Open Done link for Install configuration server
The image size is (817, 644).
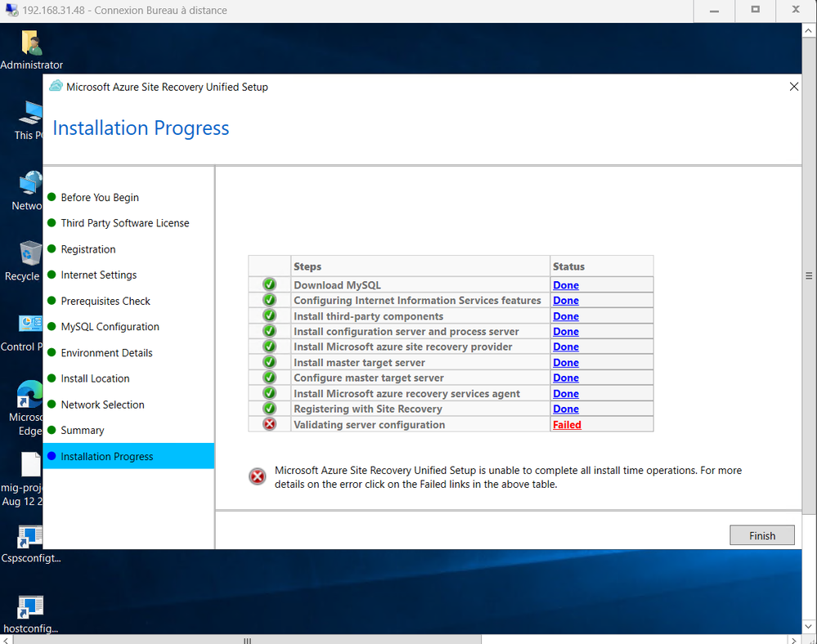(566, 332)
